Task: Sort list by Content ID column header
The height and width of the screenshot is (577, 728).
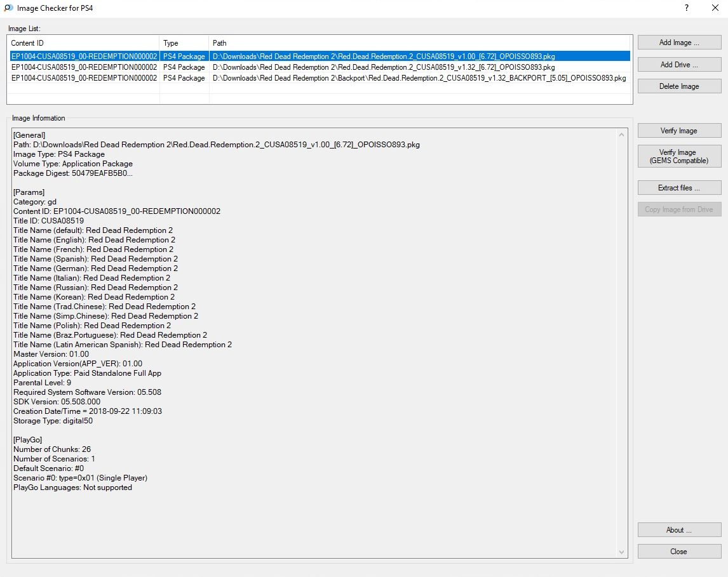Action: [x=84, y=43]
